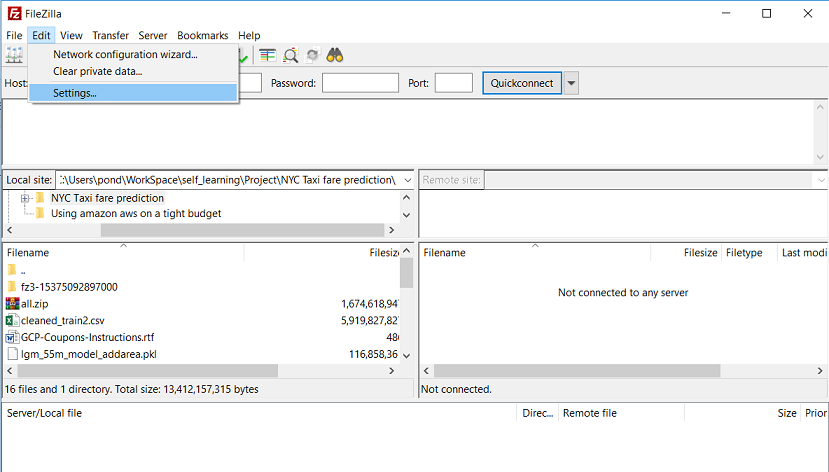Open the Bookmarks menu
Viewport: 829px width, 472px height.
[202, 35]
